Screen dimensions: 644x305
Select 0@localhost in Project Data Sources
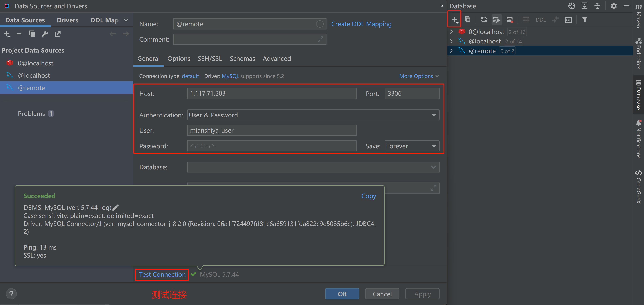(35, 63)
